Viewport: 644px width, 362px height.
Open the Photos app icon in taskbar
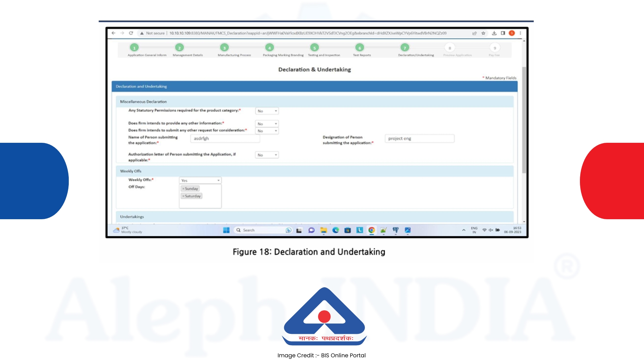click(x=408, y=230)
